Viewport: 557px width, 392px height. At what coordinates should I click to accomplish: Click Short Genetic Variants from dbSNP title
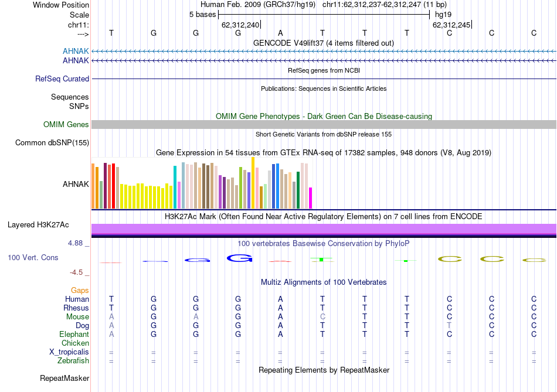(x=324, y=135)
